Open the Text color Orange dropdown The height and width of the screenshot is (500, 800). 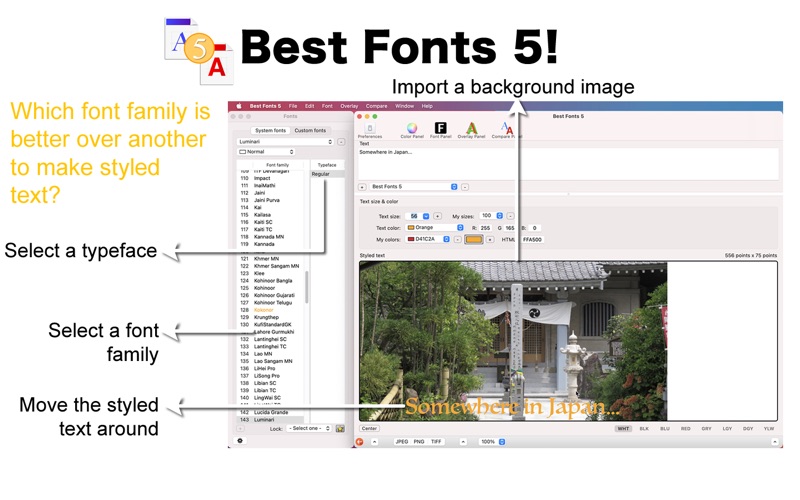point(436,227)
